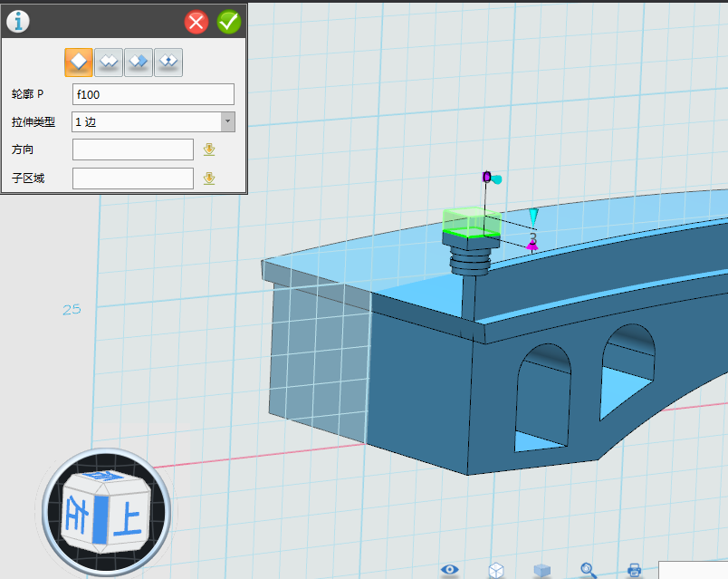Open the info help icon in dialog

coord(18,22)
